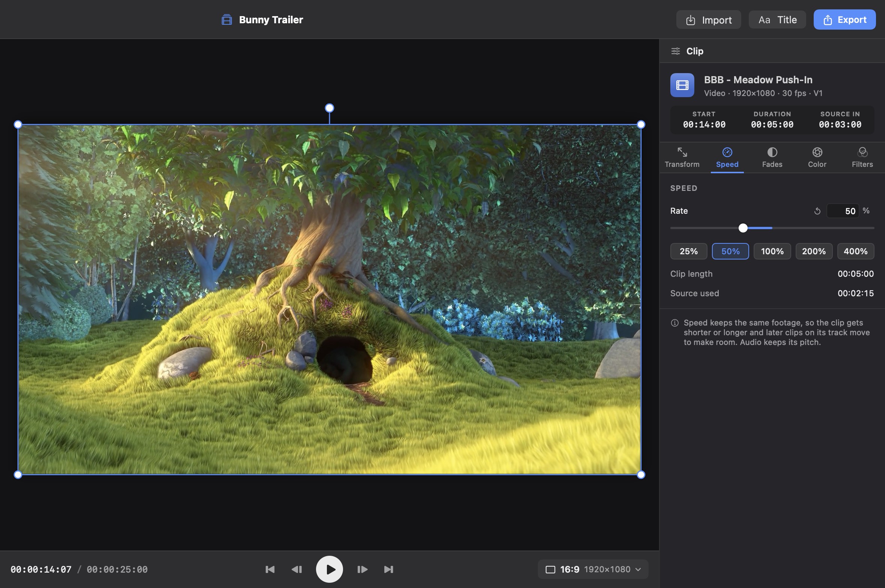Click the Import button
Image resolution: width=885 pixels, height=588 pixels.
pos(709,20)
